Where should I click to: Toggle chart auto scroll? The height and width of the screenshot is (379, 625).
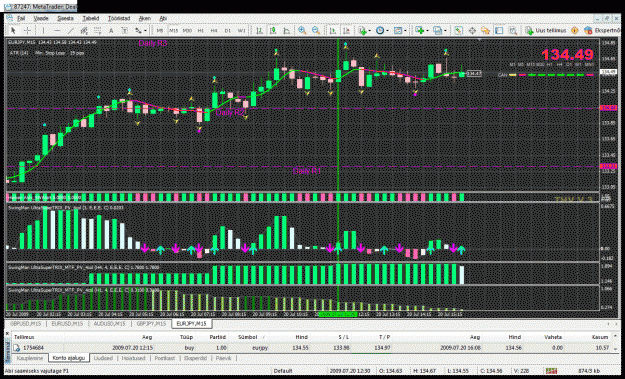pos(333,30)
